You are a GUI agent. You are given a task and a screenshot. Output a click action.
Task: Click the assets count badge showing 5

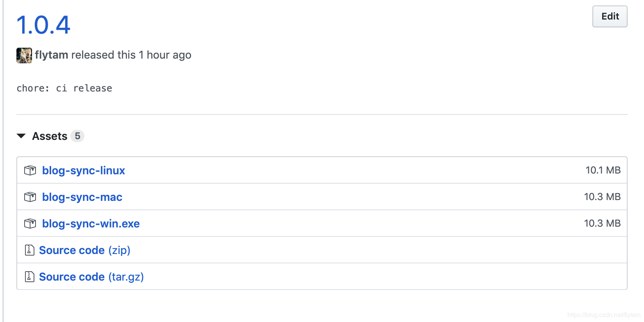tap(77, 136)
